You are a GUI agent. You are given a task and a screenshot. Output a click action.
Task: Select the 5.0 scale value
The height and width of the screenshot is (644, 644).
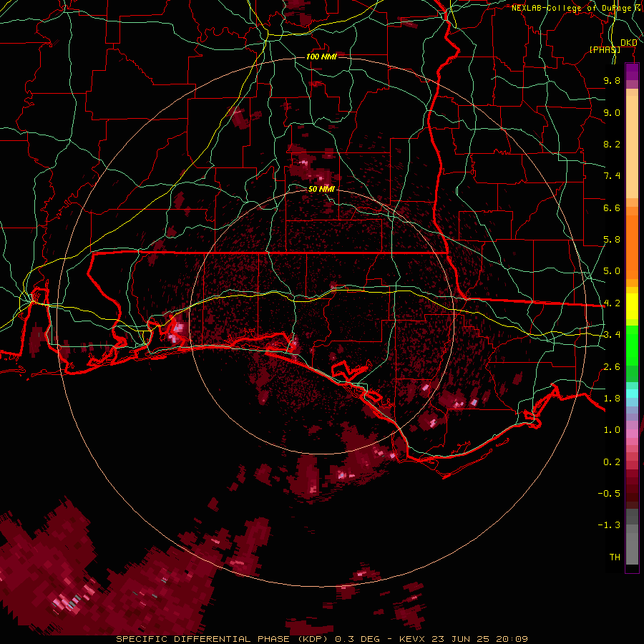point(612,271)
